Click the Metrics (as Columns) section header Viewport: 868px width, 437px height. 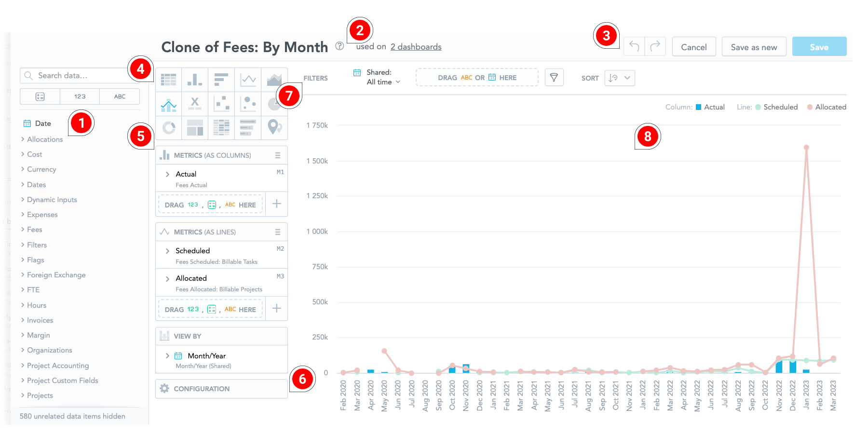[221, 155]
